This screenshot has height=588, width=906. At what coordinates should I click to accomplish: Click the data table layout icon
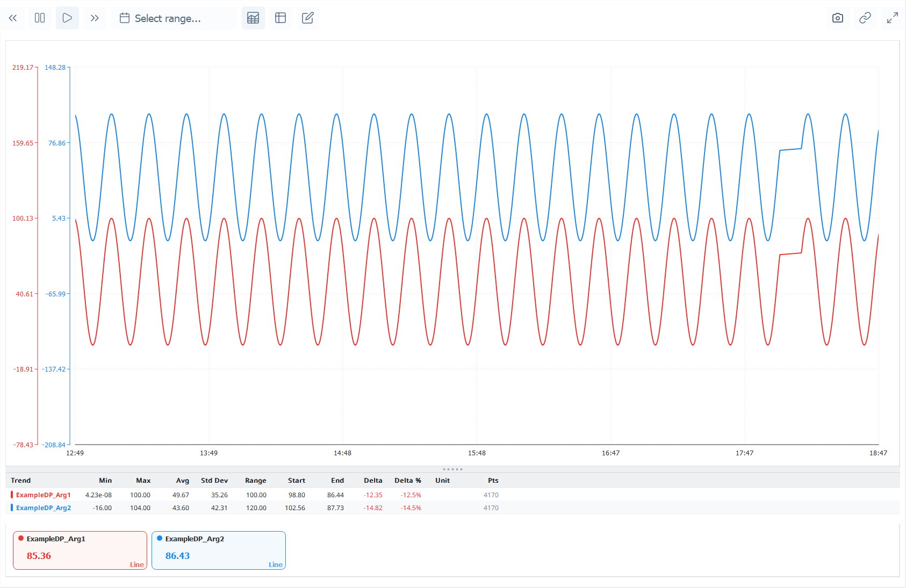281,18
